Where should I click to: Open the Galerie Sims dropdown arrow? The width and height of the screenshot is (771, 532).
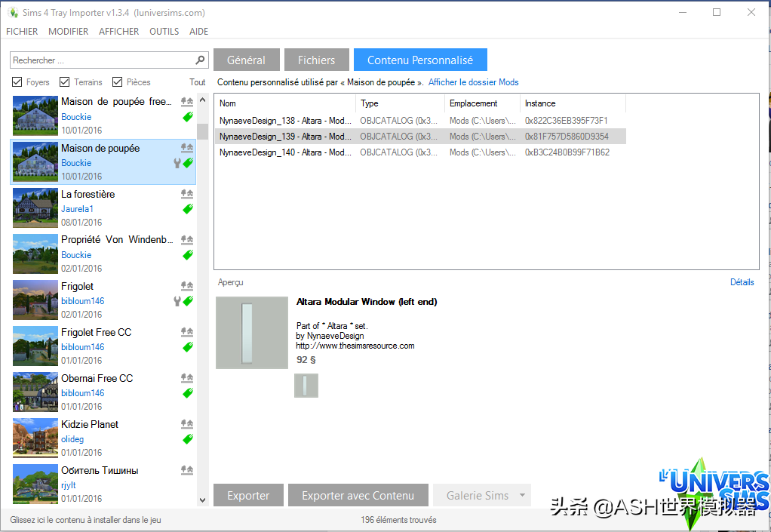click(523, 495)
